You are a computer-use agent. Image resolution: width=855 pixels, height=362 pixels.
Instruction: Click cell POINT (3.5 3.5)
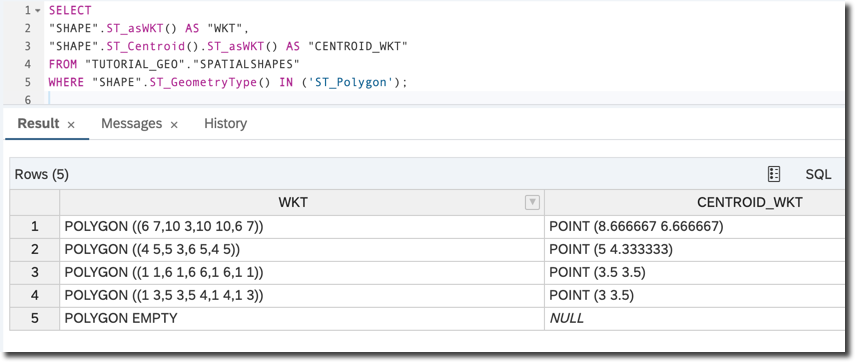click(694, 273)
